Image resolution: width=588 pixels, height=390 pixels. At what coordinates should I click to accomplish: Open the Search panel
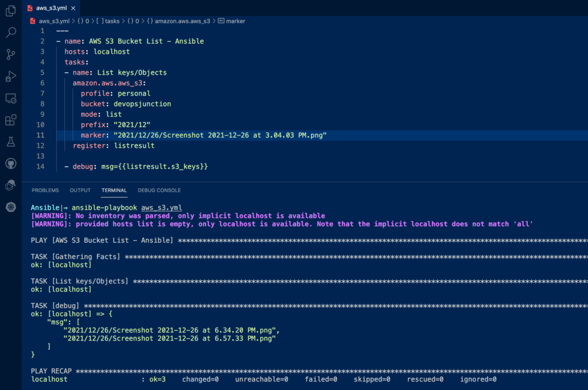(10, 33)
